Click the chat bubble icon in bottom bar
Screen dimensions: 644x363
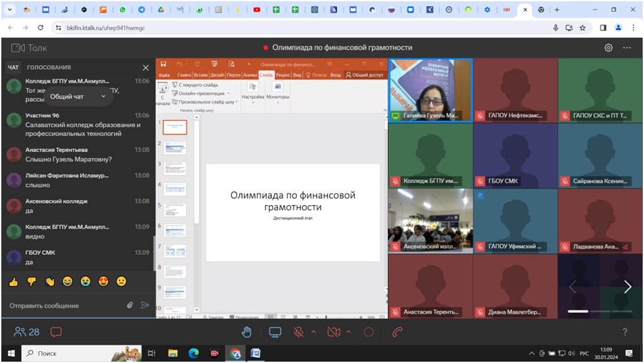(56, 332)
